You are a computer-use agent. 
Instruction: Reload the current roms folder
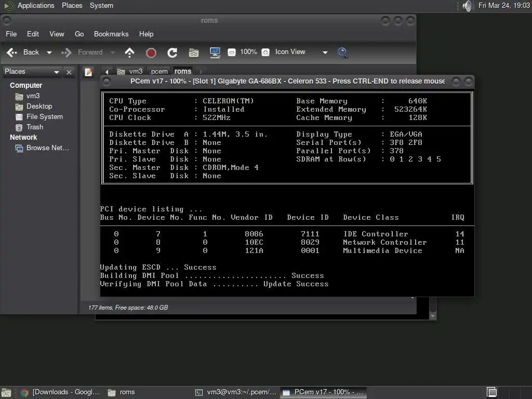tap(172, 52)
